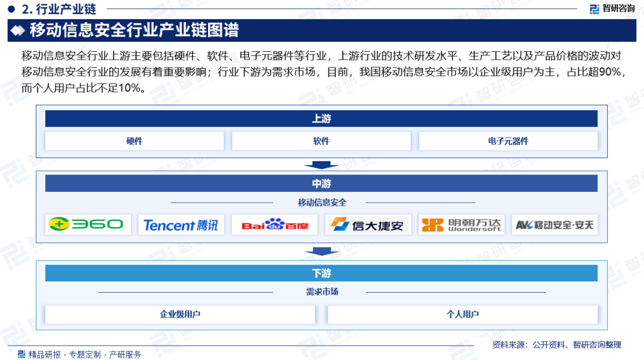Select the 电子元器件 box

pos(508,141)
